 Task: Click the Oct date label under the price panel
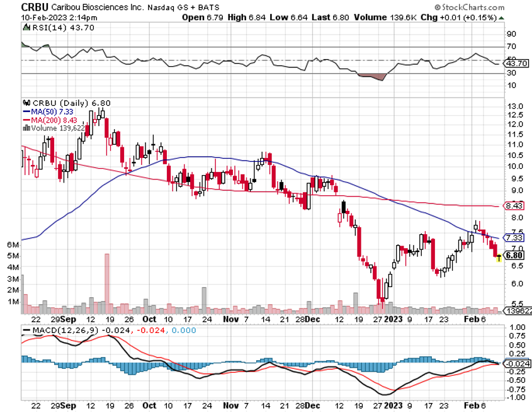149,319
